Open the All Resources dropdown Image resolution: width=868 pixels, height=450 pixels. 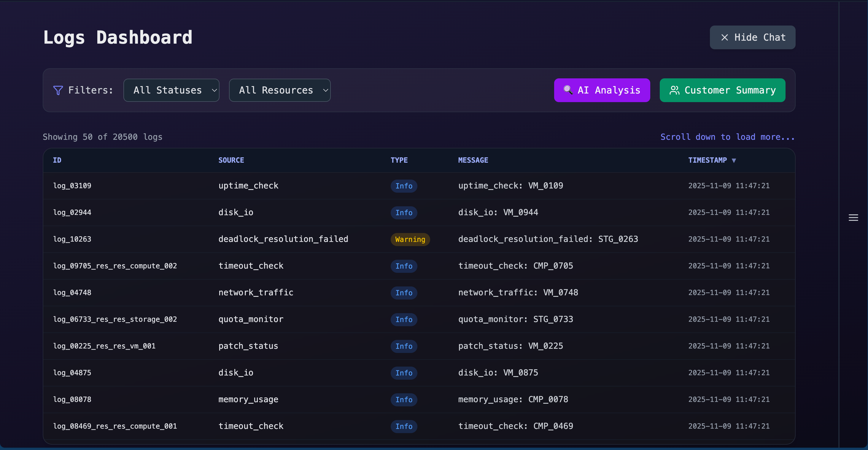[279, 90]
